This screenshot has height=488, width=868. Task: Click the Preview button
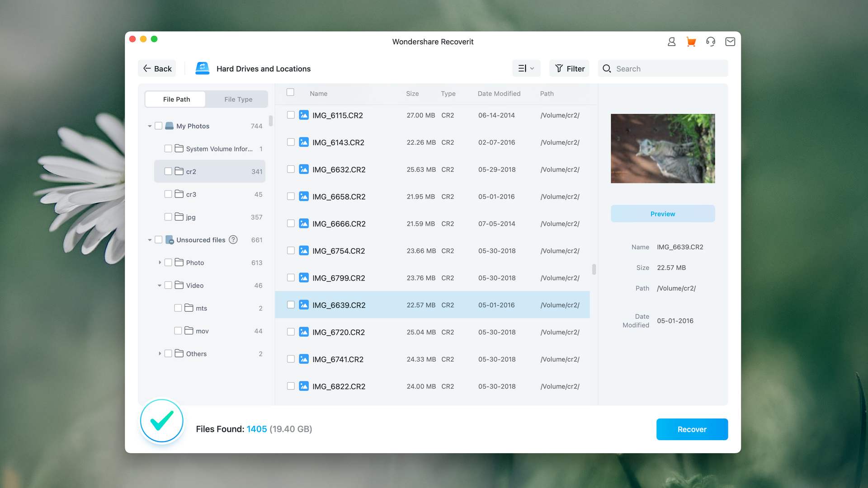[663, 214]
